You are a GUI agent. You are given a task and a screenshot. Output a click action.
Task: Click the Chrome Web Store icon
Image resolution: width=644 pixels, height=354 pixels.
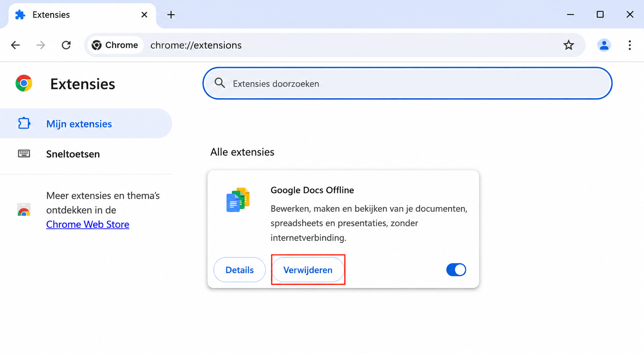(24, 210)
